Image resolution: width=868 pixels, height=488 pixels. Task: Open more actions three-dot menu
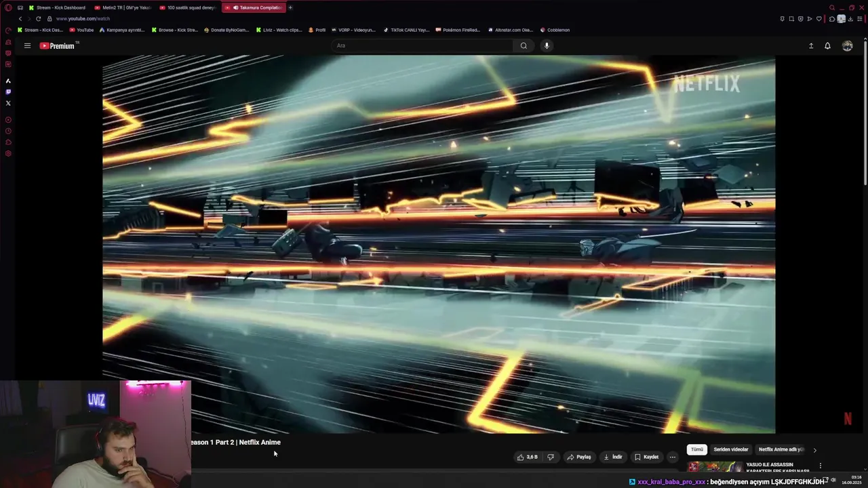tap(672, 457)
